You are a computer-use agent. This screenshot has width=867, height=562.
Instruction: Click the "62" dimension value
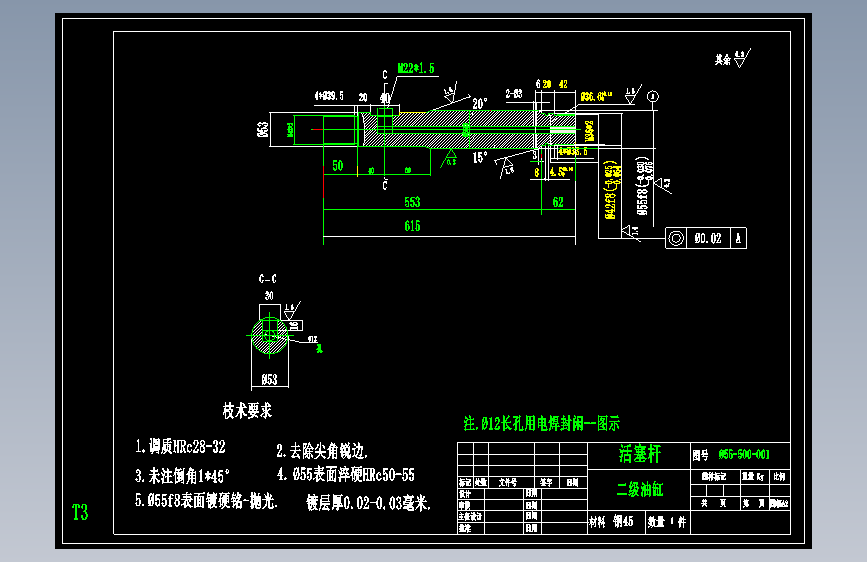pyautogui.click(x=558, y=202)
